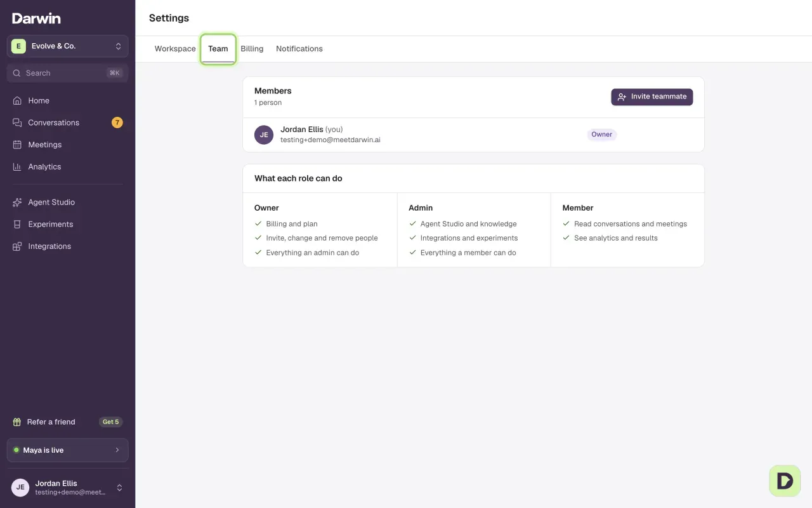Click the testing+demo@meetdarwin.ai member email
Viewport: 812px width, 508px height.
tap(331, 140)
